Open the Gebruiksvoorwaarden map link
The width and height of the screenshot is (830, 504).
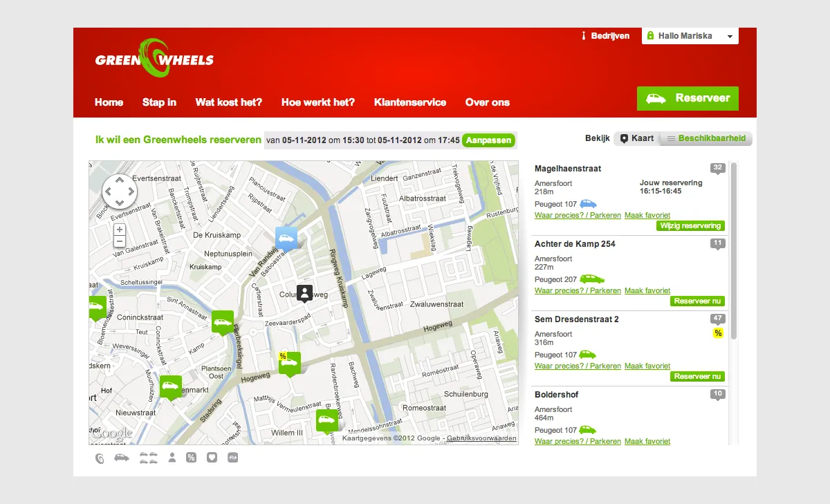click(481, 438)
